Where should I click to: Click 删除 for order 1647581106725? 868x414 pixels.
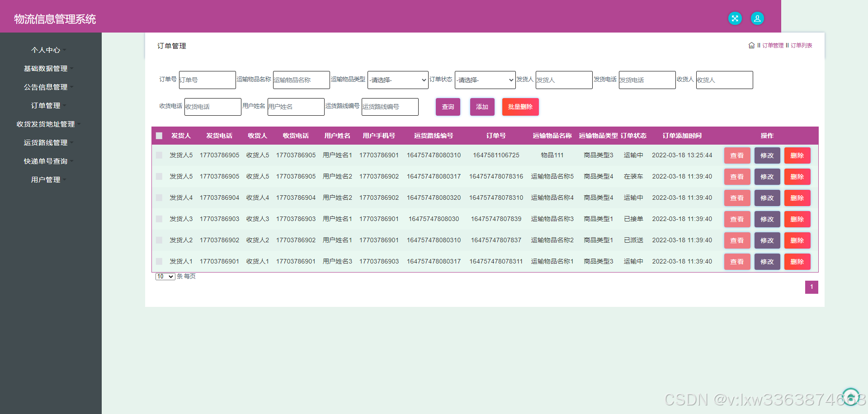pos(797,155)
